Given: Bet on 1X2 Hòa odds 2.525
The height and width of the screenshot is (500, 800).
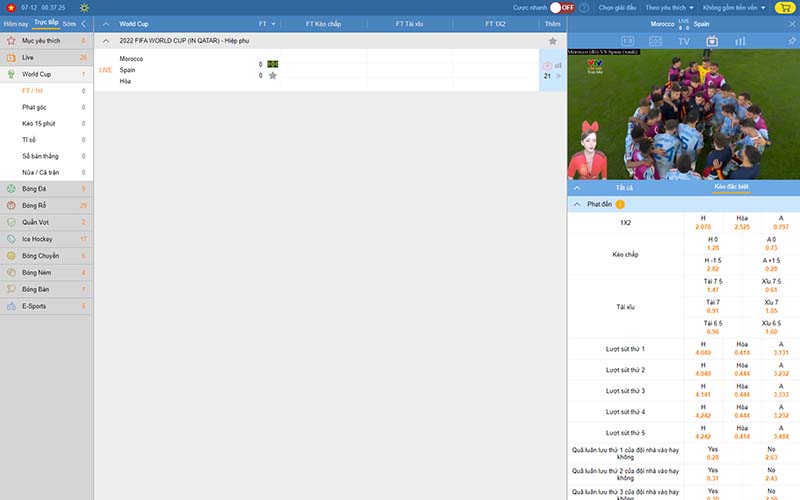Looking at the screenshot, I should [x=742, y=227].
